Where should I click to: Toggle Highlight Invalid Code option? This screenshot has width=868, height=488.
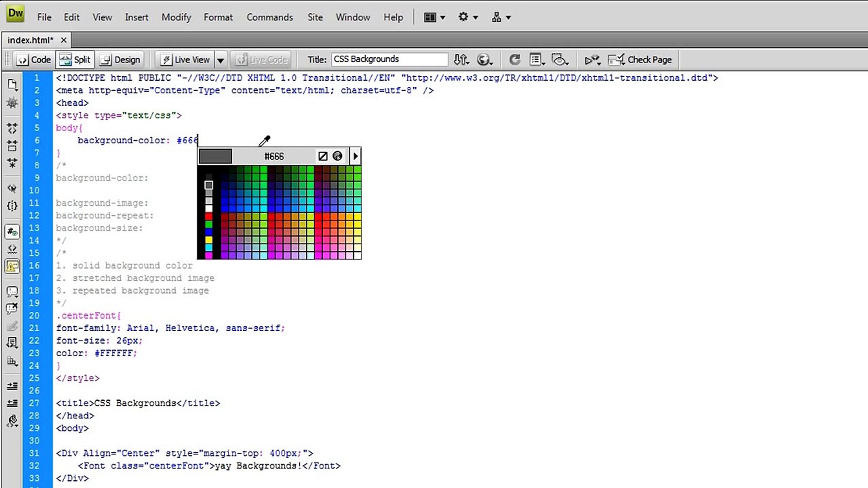pyautogui.click(x=12, y=249)
